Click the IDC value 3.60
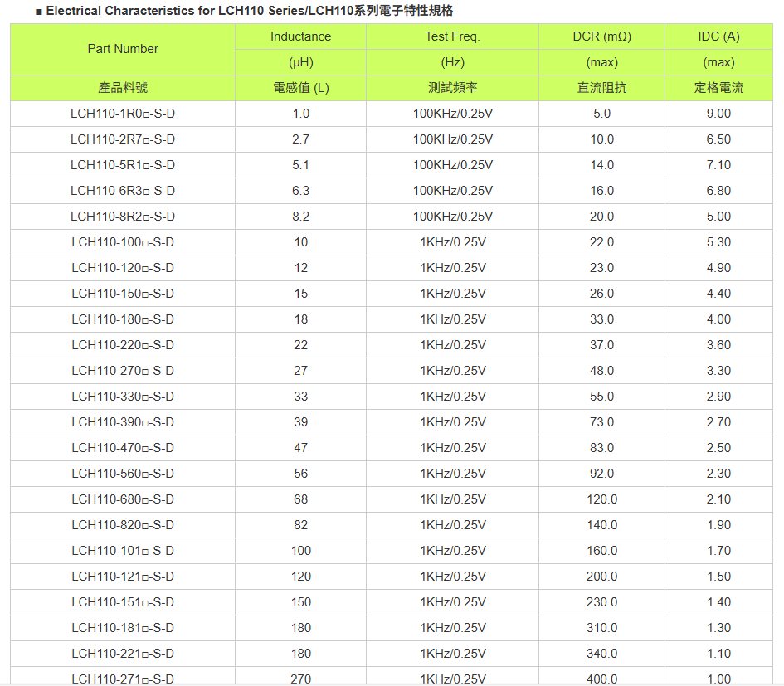 (x=718, y=345)
